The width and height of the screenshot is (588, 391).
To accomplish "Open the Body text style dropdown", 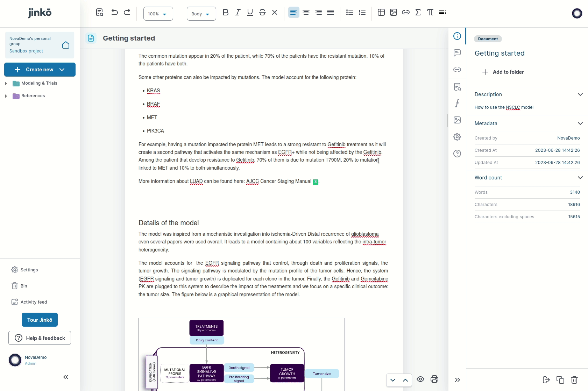I will [201, 14].
